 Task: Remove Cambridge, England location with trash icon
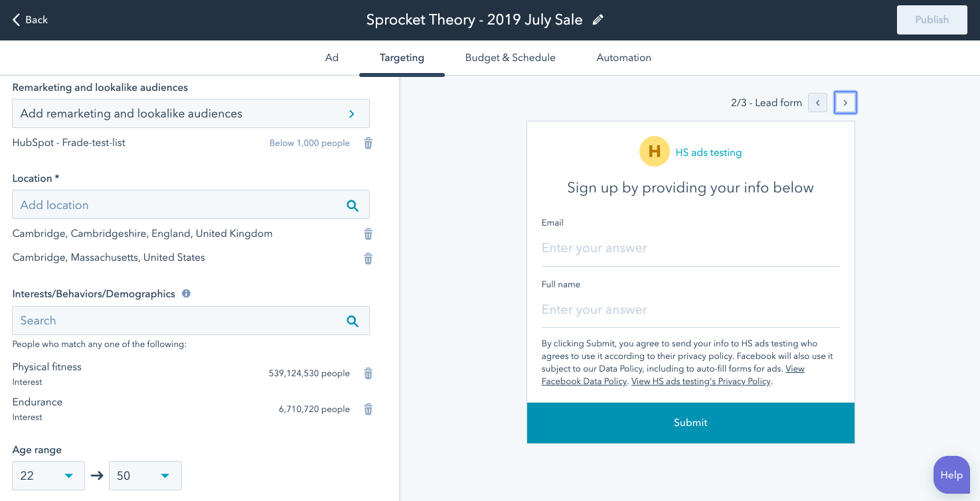click(x=368, y=234)
